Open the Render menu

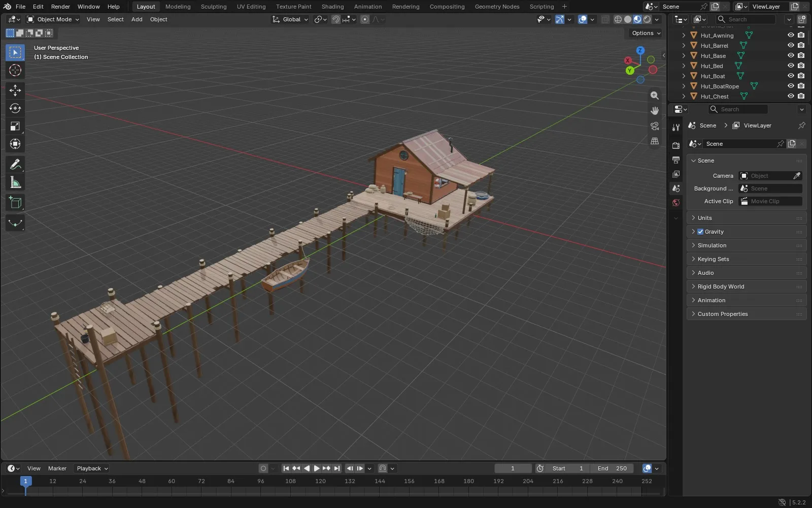[x=60, y=7]
